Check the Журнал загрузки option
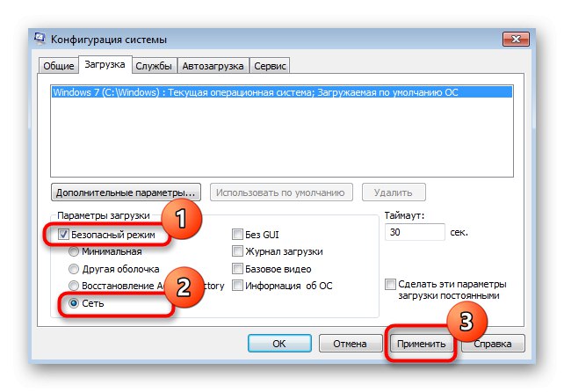564x392 pixels. pos(237,251)
